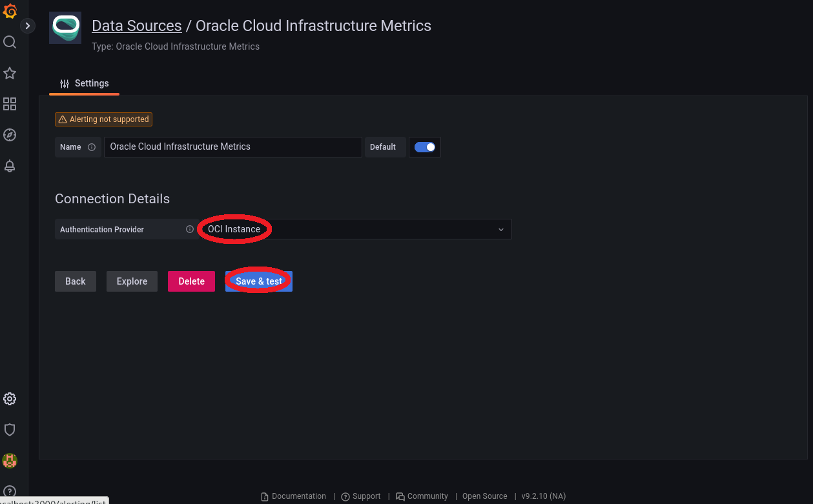Click the user avatar in sidebar
This screenshot has height=504, width=813.
click(10, 461)
